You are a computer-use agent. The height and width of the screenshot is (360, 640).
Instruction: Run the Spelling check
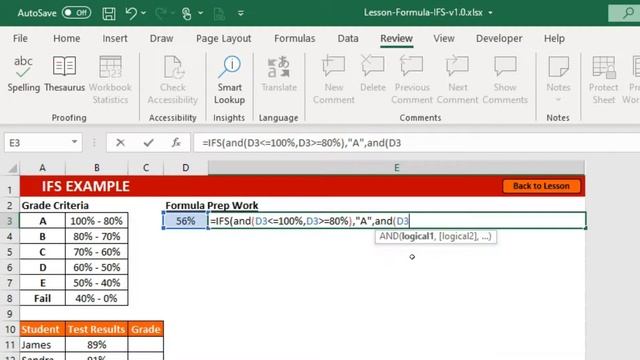(23, 74)
